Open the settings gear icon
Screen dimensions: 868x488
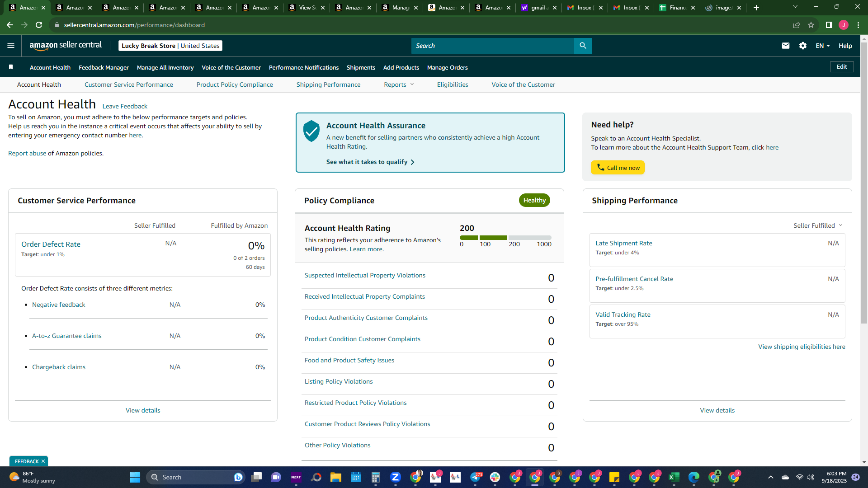pyautogui.click(x=803, y=46)
